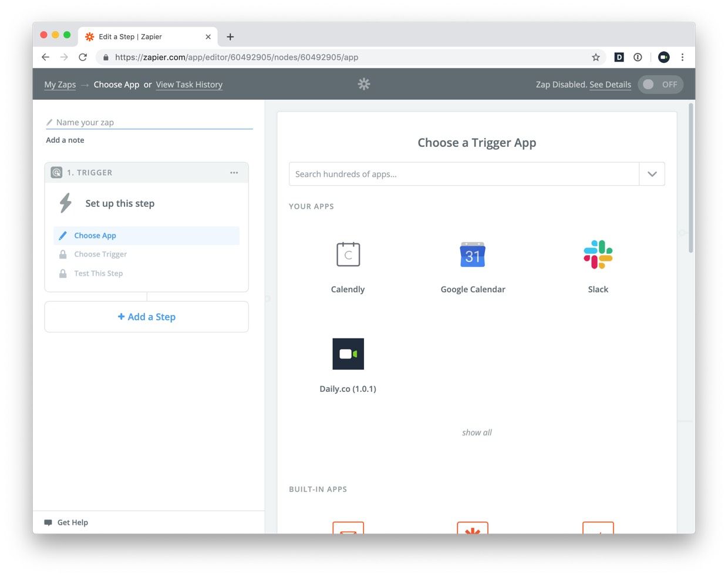The height and width of the screenshot is (577, 728).
Task: Click the Get Help chat bubble icon
Action: pyautogui.click(x=48, y=522)
